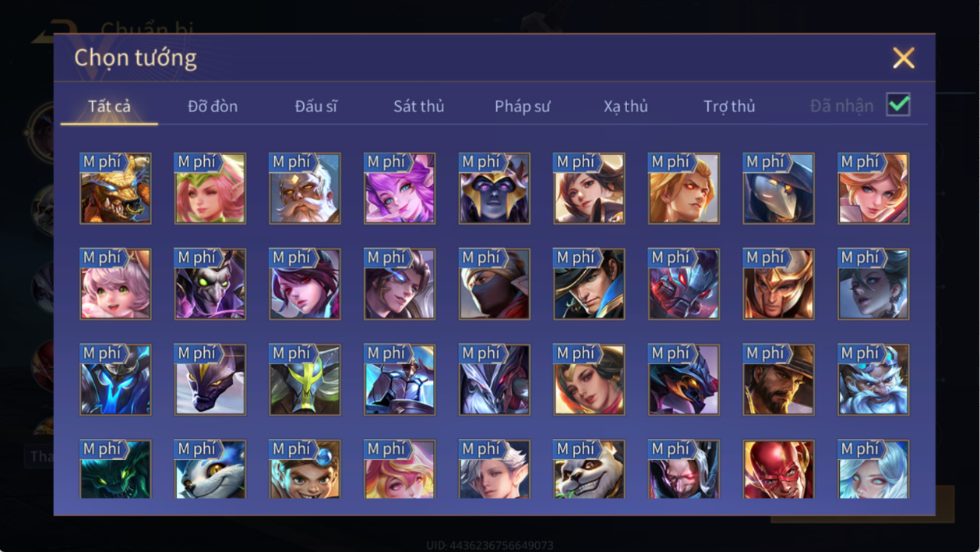Select the panda hero portrait

[589, 469]
